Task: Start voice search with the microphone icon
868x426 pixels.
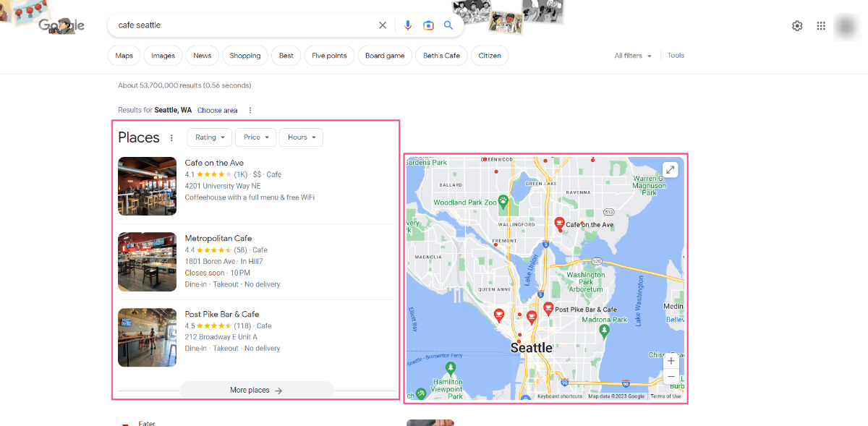Action: coord(408,25)
